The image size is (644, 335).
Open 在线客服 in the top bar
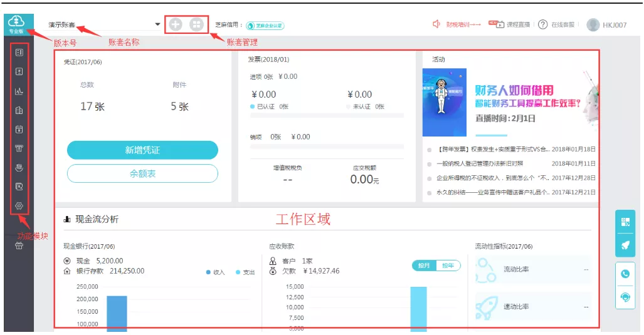point(557,25)
